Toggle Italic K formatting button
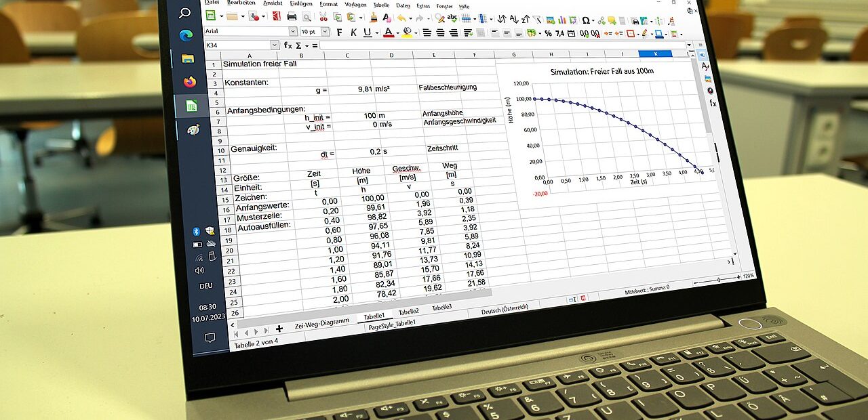Screen dimensions: 868x420 coord(353,32)
